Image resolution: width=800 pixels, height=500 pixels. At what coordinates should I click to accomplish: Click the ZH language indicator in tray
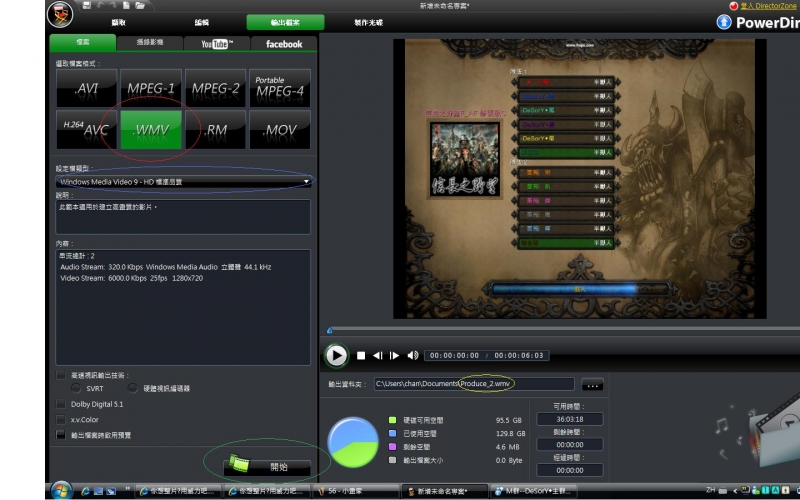click(x=711, y=490)
